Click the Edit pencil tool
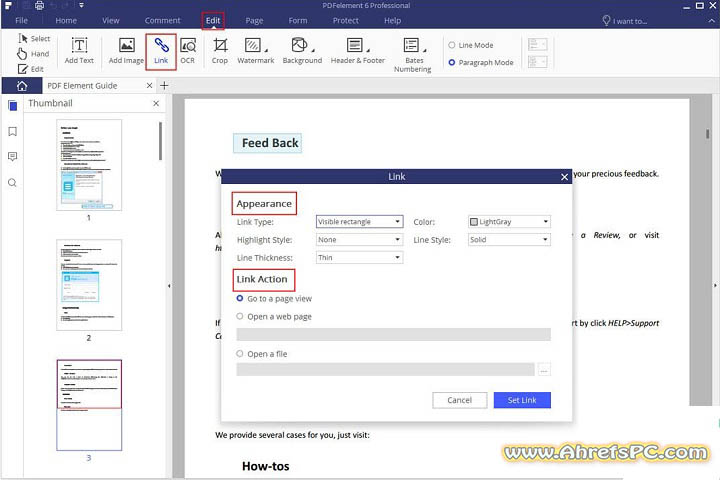720x480 pixels. [x=31, y=69]
